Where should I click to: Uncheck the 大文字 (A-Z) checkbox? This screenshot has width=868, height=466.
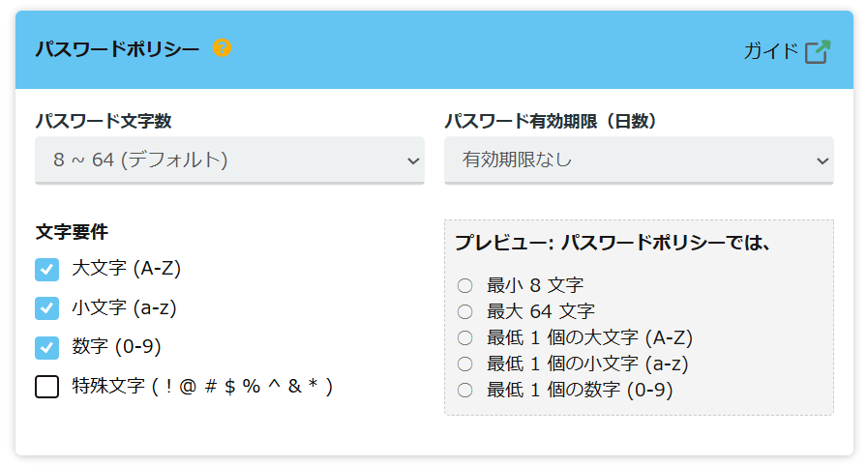click(x=47, y=270)
